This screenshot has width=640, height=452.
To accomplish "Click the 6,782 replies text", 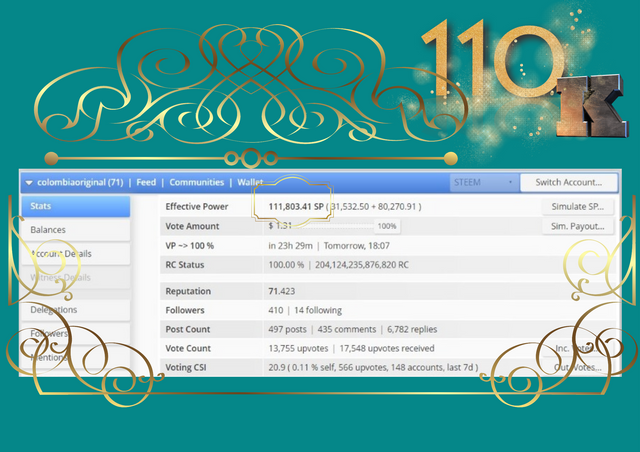I will 412,330.
